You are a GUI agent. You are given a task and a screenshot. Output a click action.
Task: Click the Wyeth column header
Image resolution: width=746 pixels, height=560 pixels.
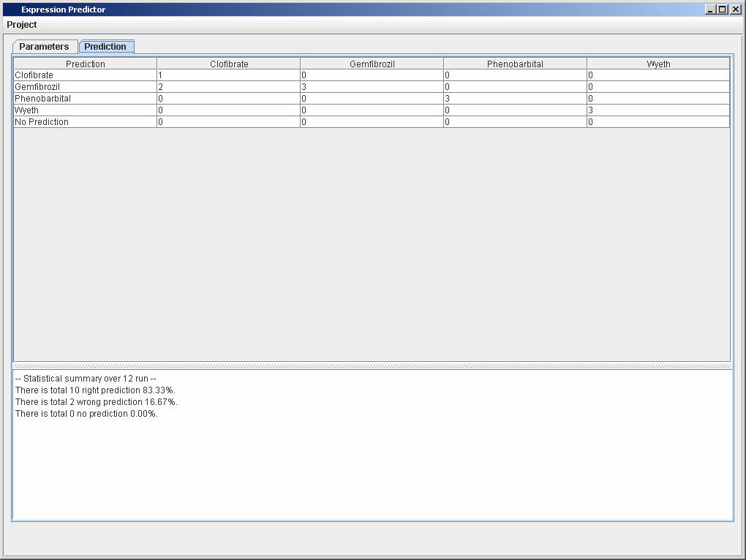(x=658, y=64)
